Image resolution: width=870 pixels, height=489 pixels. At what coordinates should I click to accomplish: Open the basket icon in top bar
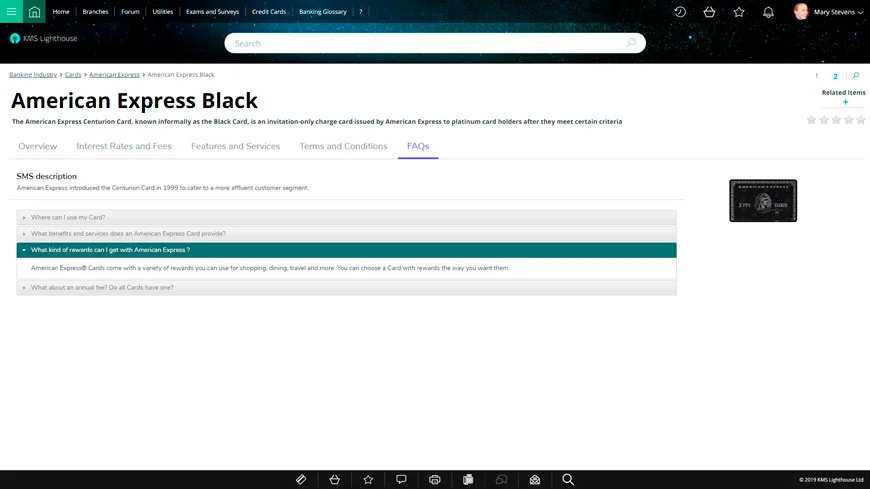click(709, 12)
